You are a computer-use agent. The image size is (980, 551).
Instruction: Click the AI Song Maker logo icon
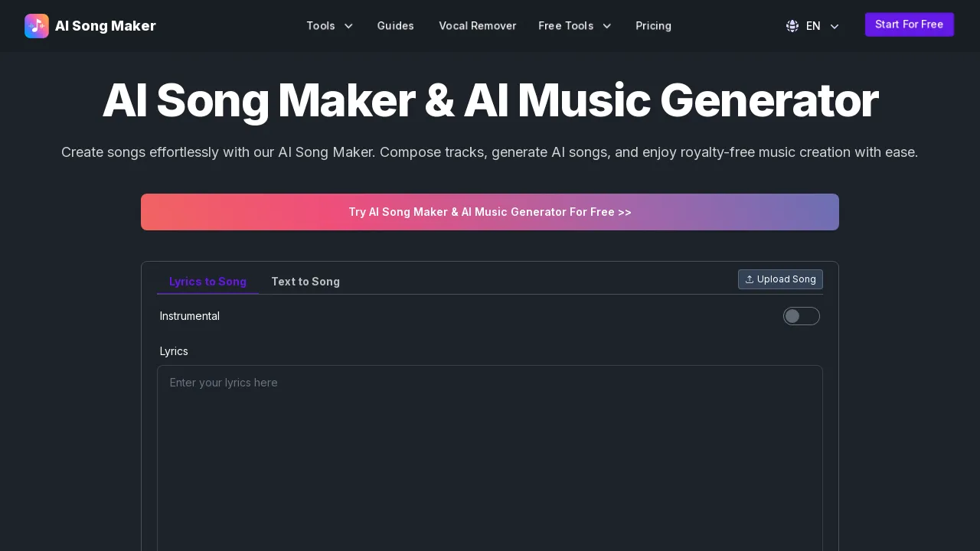tap(37, 26)
